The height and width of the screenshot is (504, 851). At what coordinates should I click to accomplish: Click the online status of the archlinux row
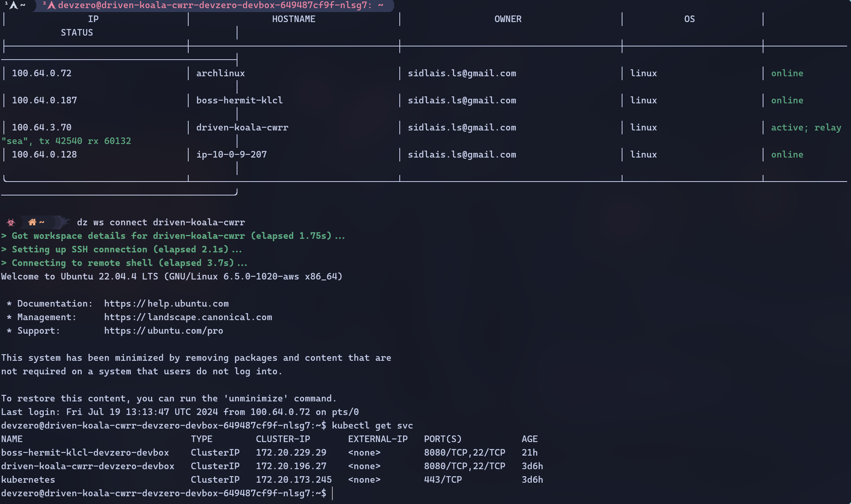(x=787, y=73)
